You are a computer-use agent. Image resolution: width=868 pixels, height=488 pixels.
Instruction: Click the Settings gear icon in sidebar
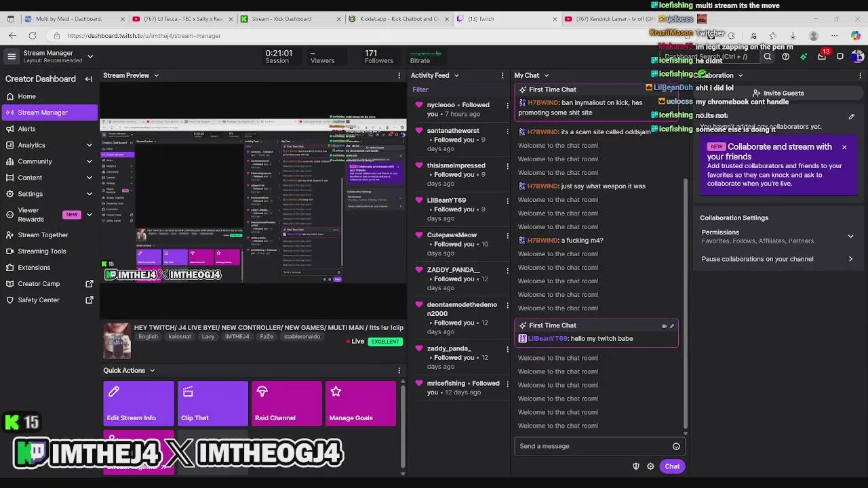pyautogui.click(x=9, y=194)
